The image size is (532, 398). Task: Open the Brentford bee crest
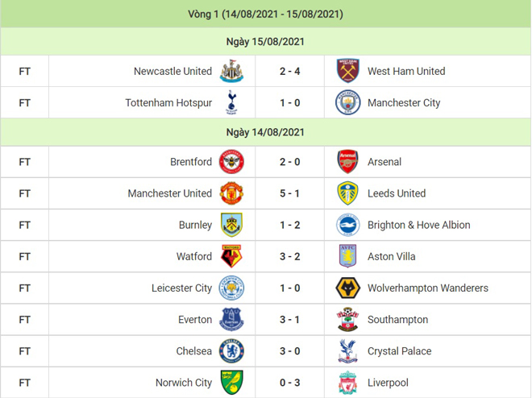click(x=231, y=162)
